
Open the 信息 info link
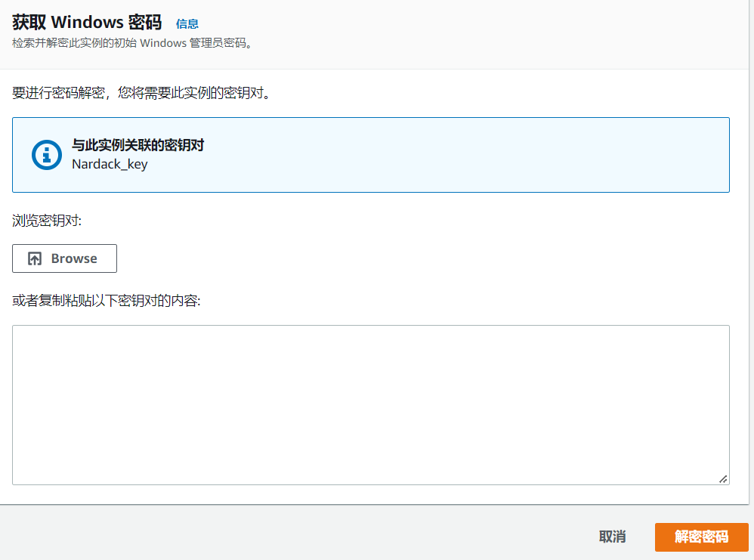coord(187,23)
